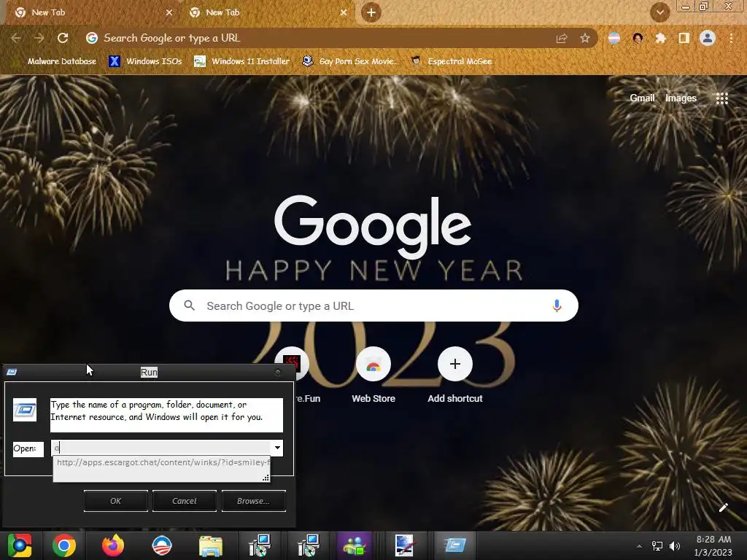Open Google Images link

681,98
